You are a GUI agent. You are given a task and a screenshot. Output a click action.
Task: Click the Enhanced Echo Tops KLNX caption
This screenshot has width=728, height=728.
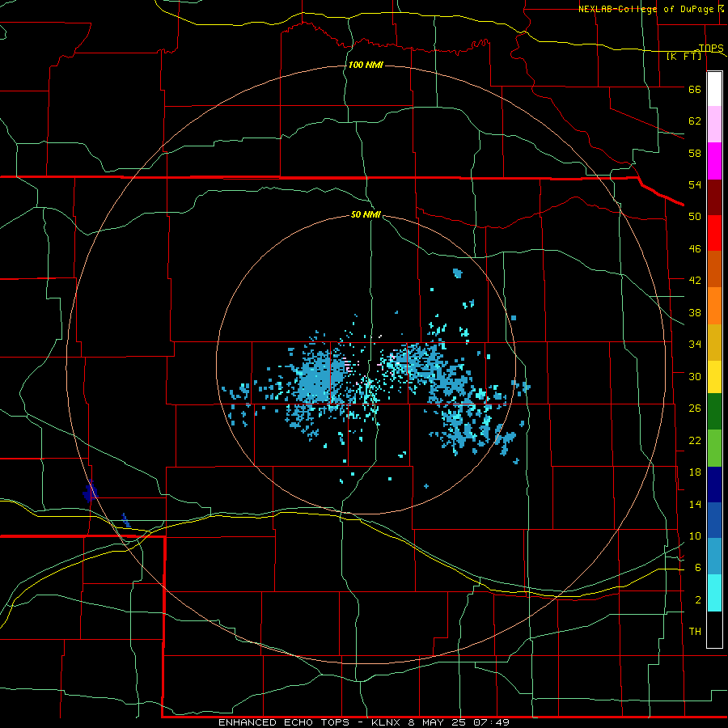(363, 722)
